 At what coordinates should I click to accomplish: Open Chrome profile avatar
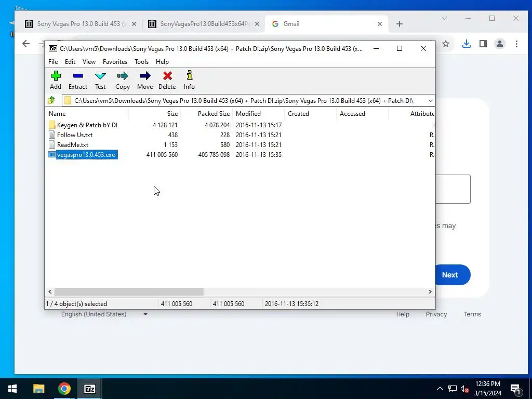click(500, 44)
